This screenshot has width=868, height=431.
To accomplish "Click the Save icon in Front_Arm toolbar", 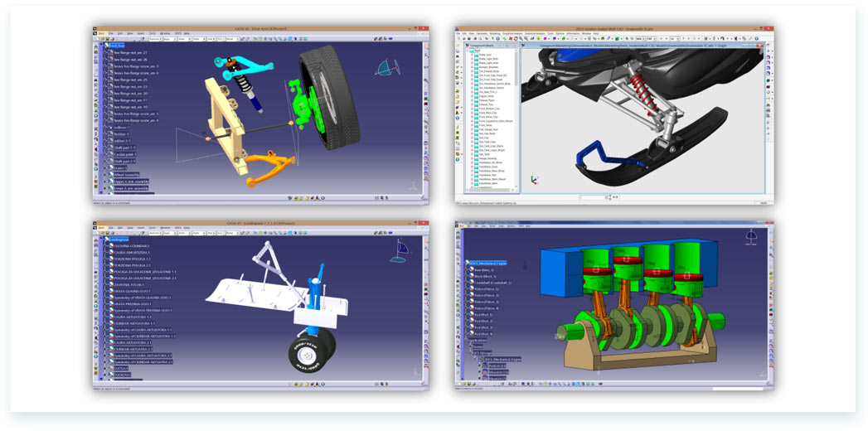I will click(x=108, y=39).
